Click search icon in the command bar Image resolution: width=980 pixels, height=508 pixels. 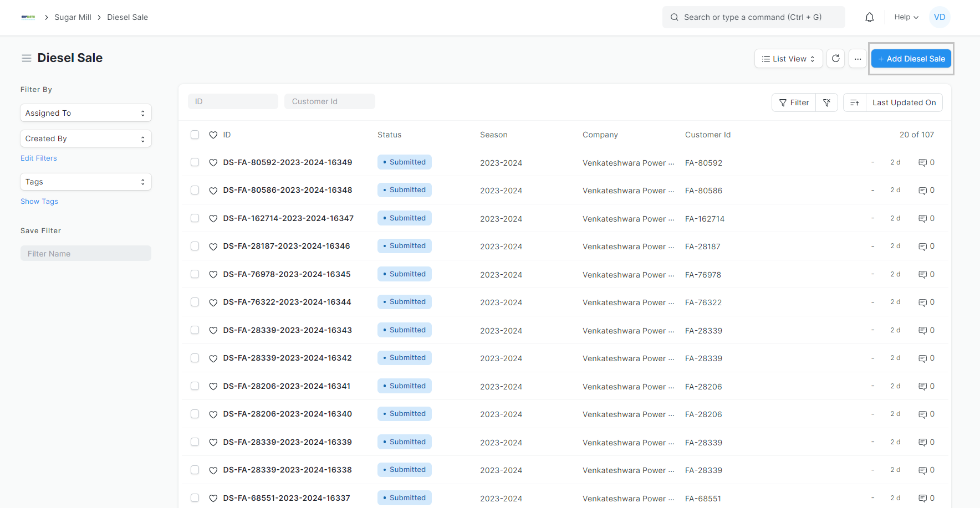pos(674,17)
